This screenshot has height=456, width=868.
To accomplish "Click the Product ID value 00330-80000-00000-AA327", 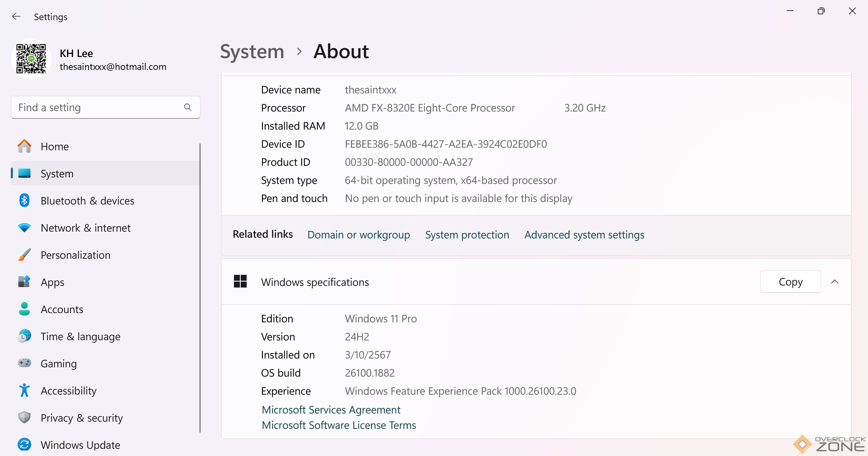I will pos(409,162).
